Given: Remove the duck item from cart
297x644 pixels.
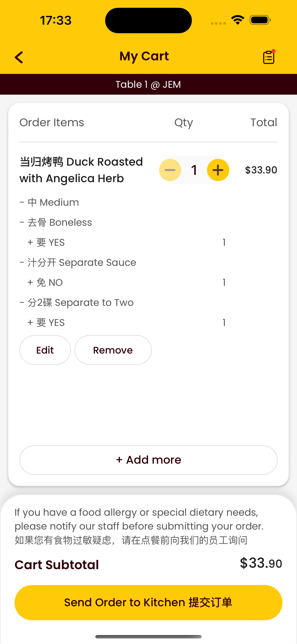Looking at the screenshot, I should (113, 350).
